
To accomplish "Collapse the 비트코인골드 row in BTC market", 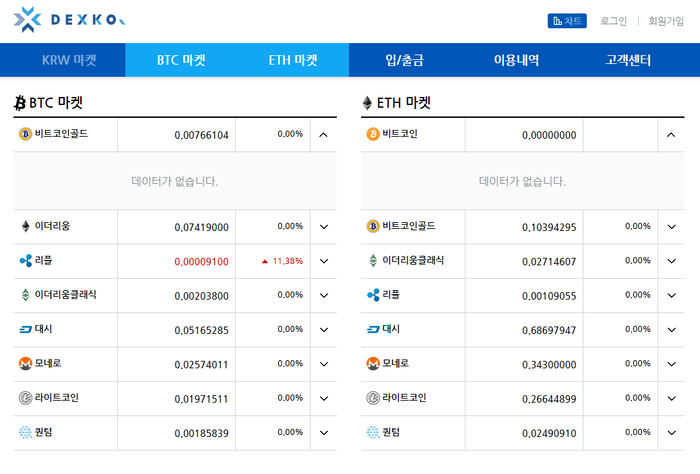I will click(x=324, y=135).
